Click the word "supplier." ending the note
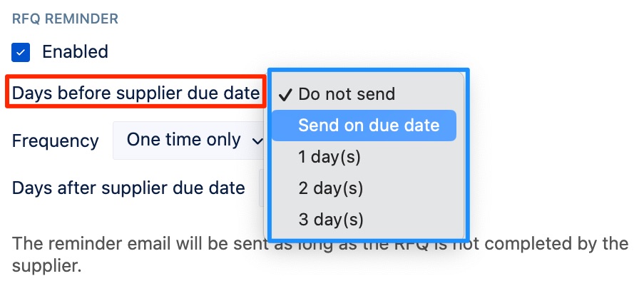Image resolution: width=644 pixels, height=281 pixels. pos(46,266)
